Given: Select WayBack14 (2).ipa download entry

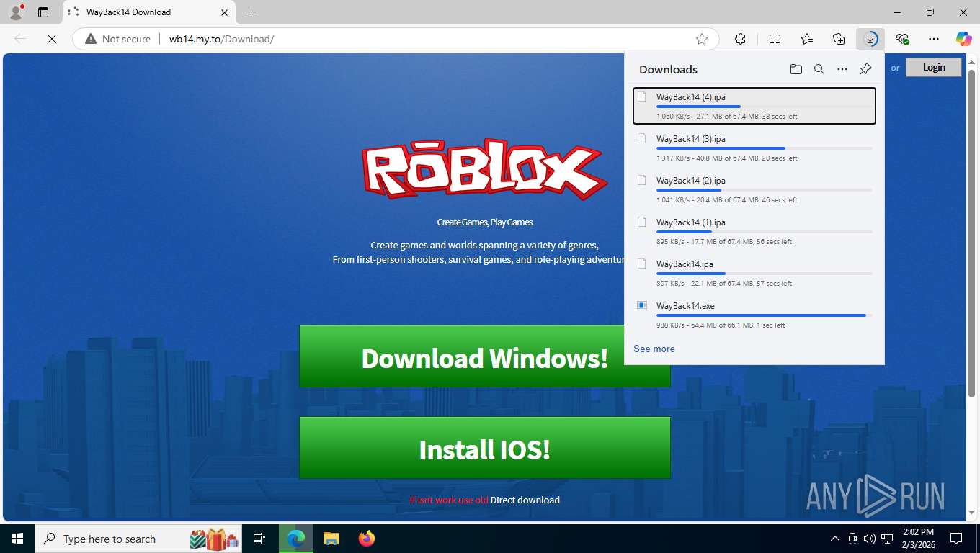Looking at the screenshot, I should (754, 189).
